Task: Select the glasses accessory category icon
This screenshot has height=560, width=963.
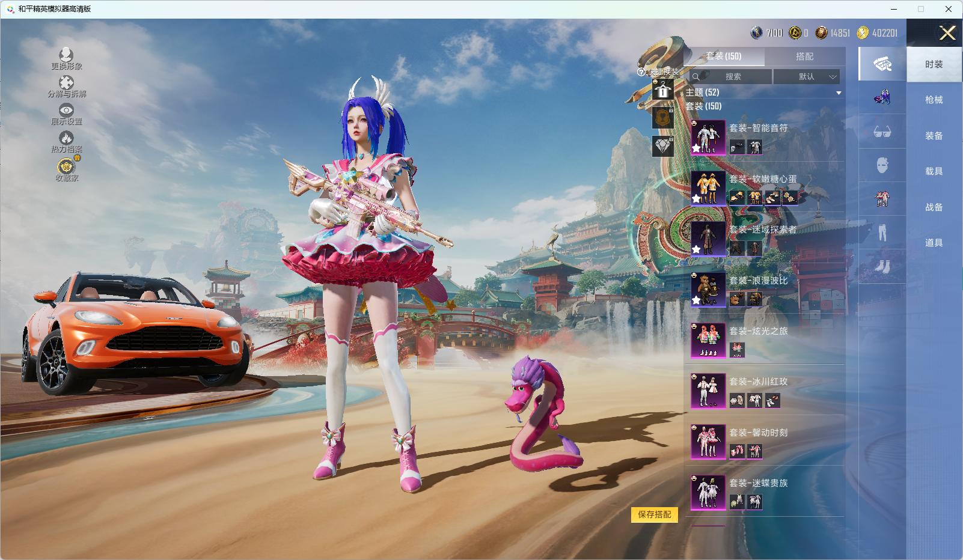Action: tap(882, 132)
